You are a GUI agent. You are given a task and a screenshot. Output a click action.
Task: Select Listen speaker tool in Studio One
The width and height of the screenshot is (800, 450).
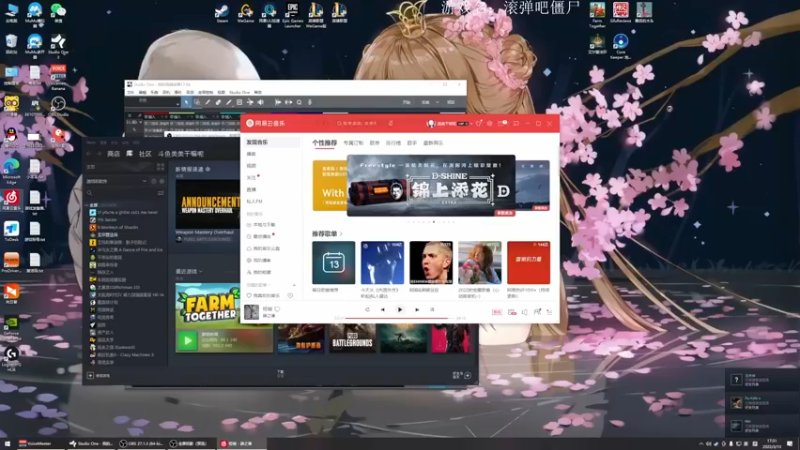(261, 103)
